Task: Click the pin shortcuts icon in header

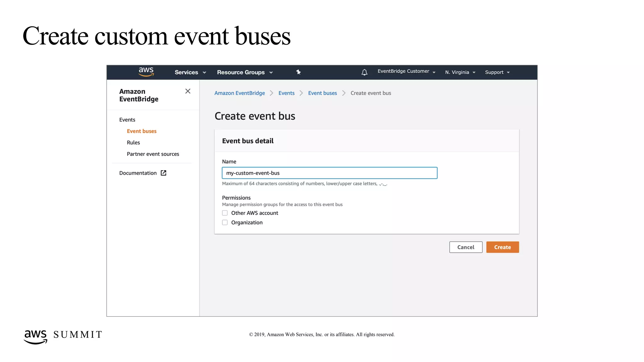Action: (x=298, y=72)
